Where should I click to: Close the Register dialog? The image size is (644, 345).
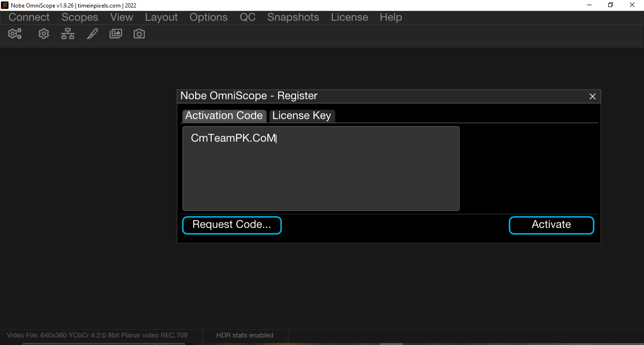tap(593, 97)
